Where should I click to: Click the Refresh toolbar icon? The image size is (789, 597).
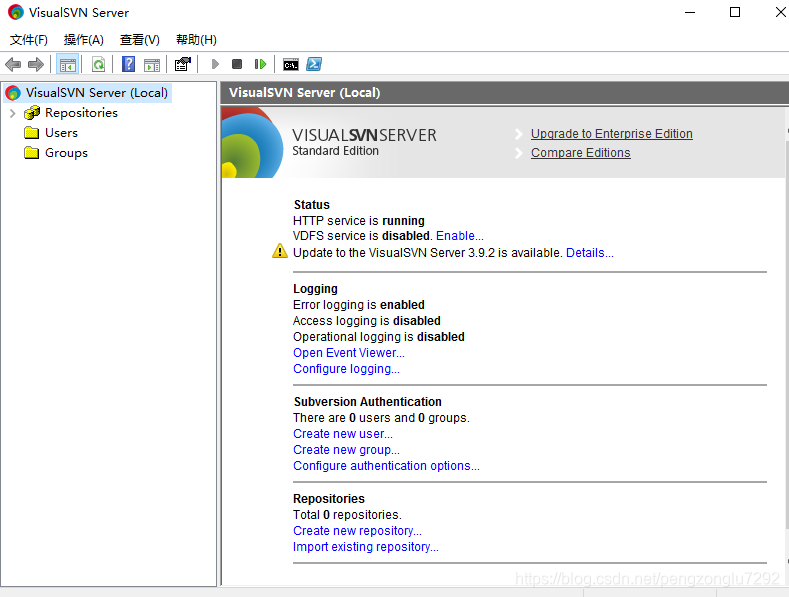click(x=99, y=64)
